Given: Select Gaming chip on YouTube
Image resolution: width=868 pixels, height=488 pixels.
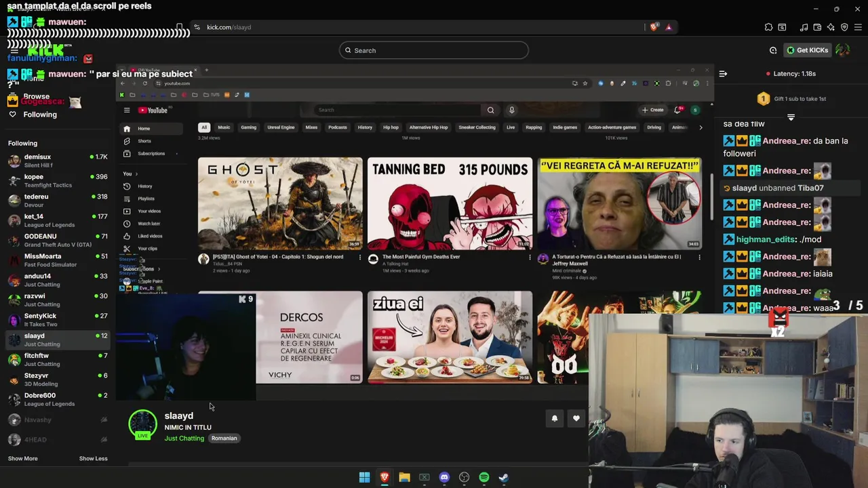Looking at the screenshot, I should coord(248,127).
